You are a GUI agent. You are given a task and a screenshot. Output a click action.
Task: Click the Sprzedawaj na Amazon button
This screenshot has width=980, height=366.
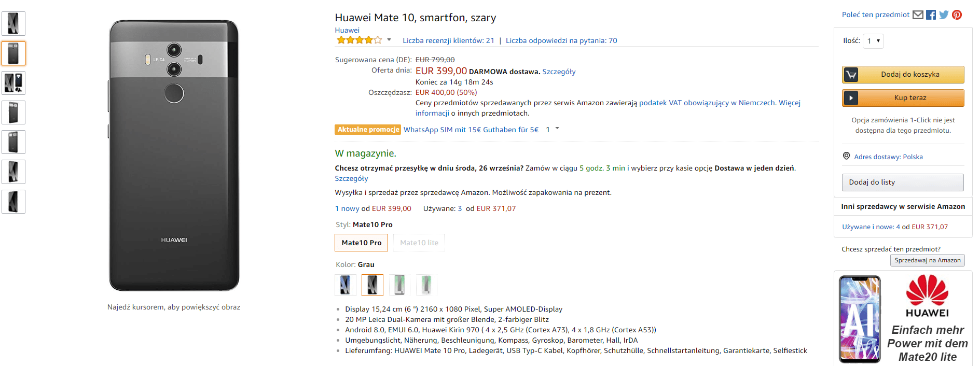[928, 260]
